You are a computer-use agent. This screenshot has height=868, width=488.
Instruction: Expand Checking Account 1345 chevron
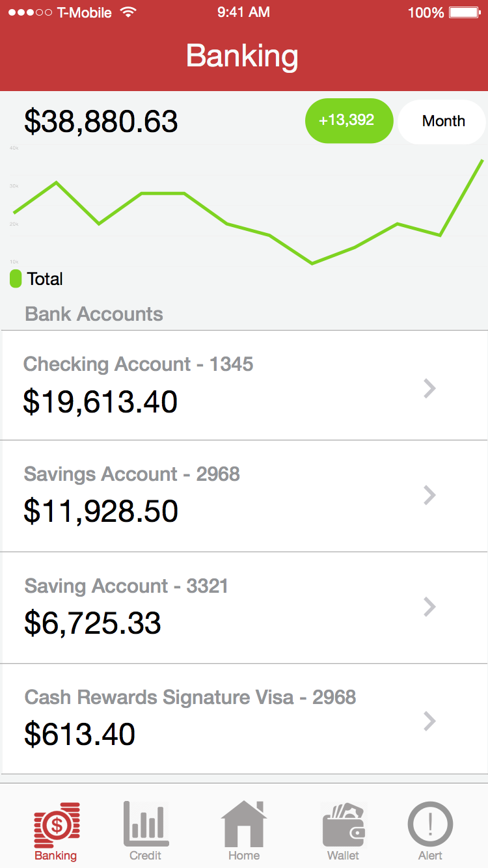[x=429, y=388]
